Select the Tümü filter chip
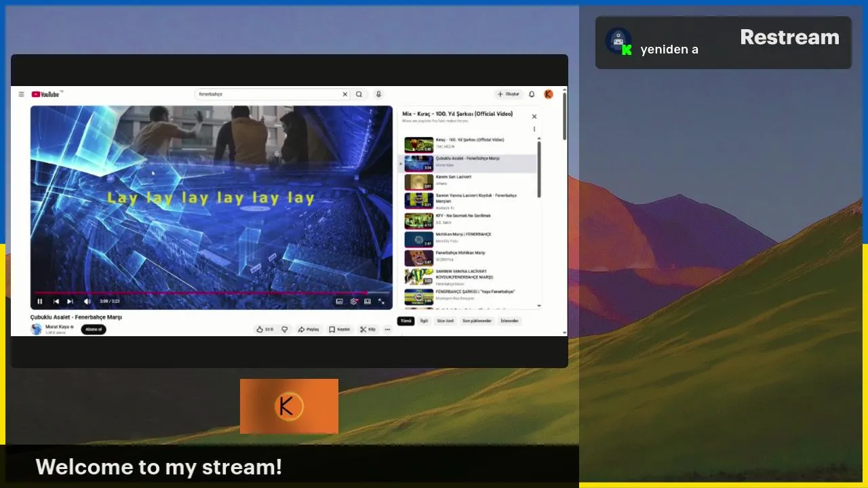The image size is (868, 488). (406, 321)
